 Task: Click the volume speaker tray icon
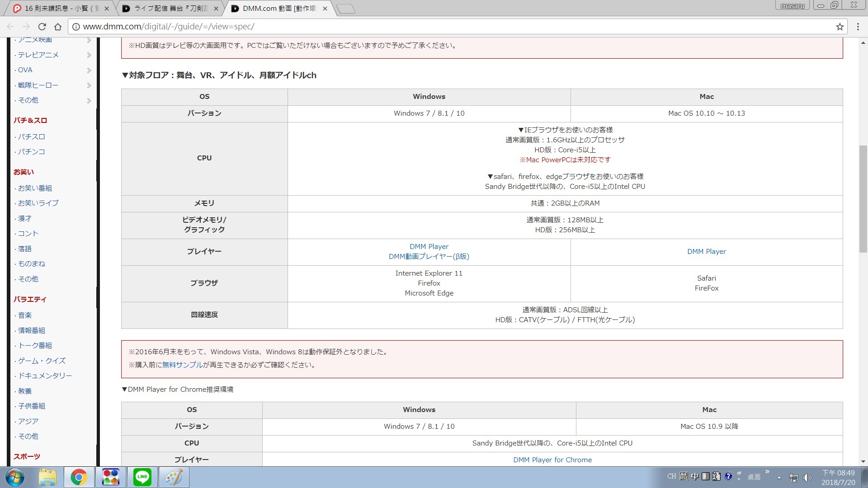tap(807, 477)
